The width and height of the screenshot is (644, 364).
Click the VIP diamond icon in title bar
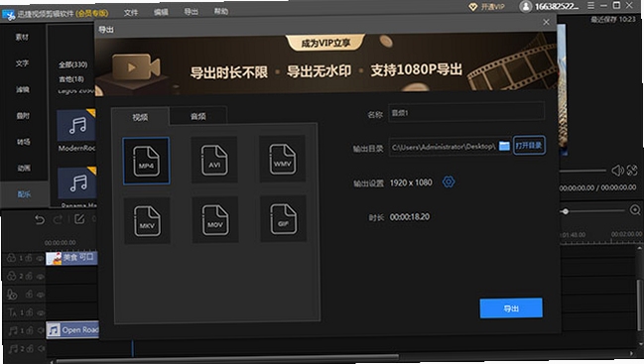473,7
